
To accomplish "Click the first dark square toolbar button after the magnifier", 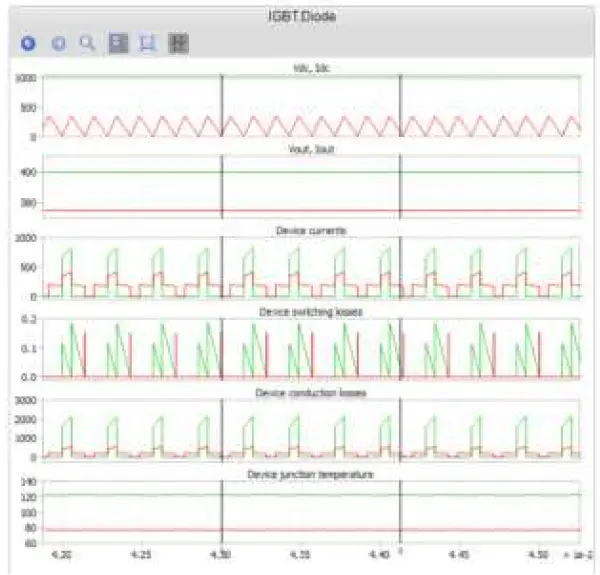I will [x=119, y=43].
